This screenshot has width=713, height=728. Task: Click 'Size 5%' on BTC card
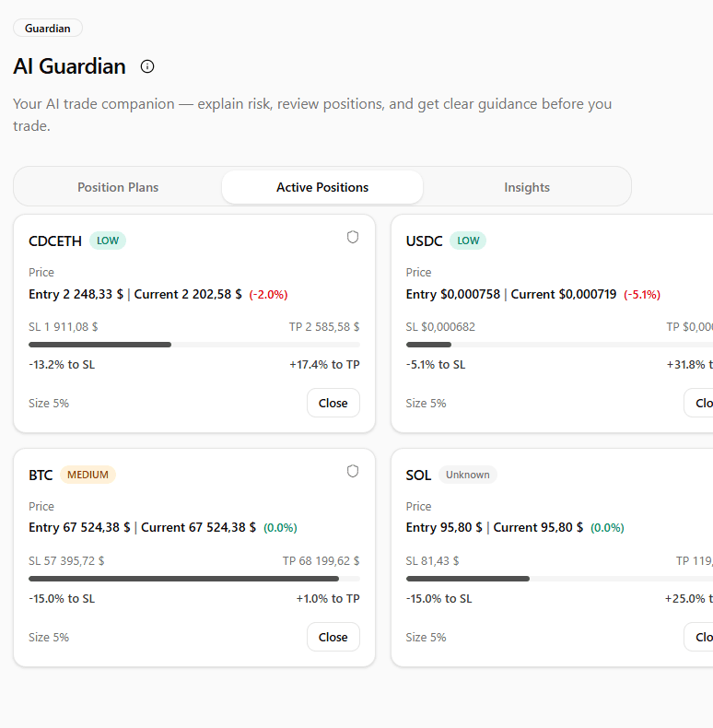coord(49,637)
